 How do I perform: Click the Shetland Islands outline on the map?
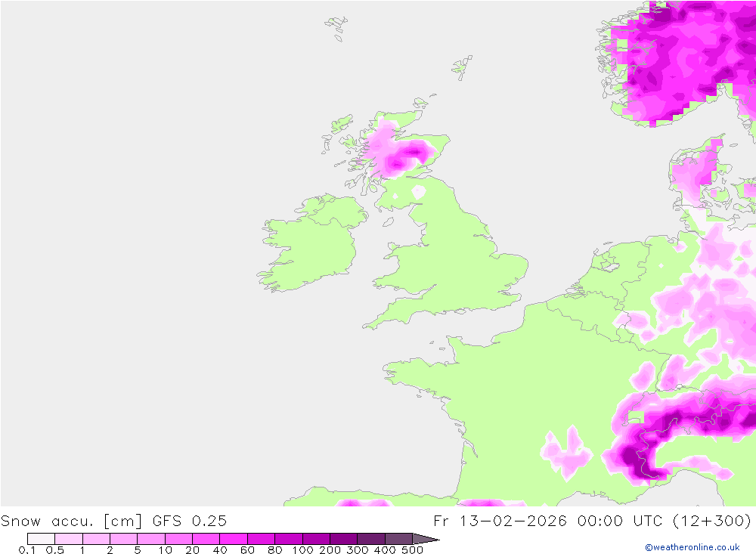pyautogui.click(x=463, y=67)
